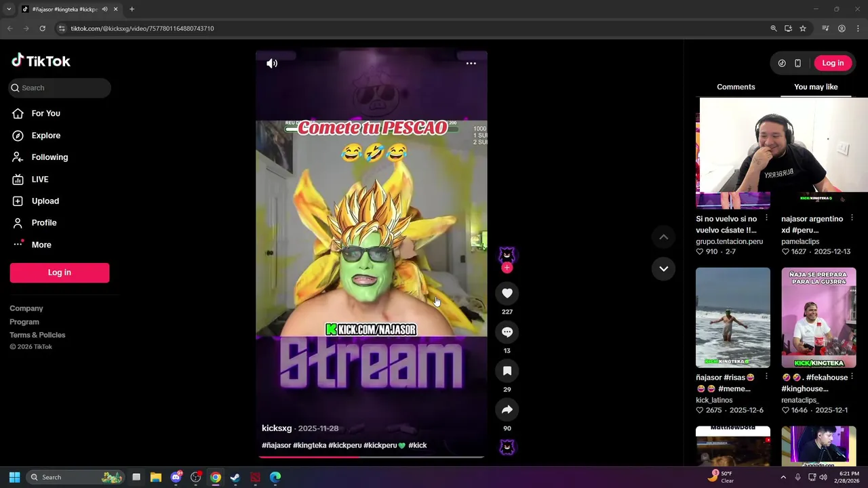Share the video with the arrow icon
868x488 pixels.
pyautogui.click(x=507, y=409)
